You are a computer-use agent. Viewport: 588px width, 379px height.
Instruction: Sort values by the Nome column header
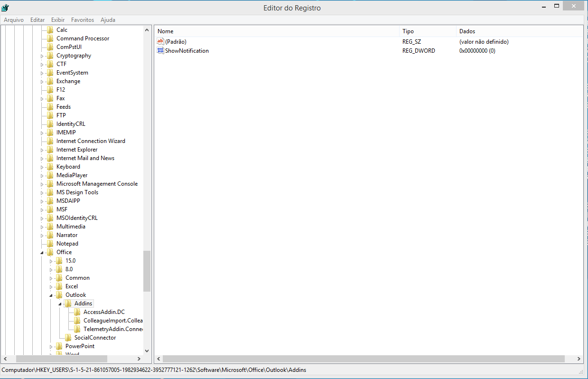pos(277,31)
